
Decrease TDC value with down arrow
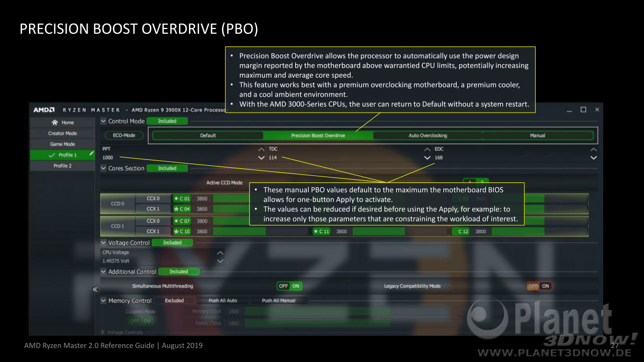point(427,158)
